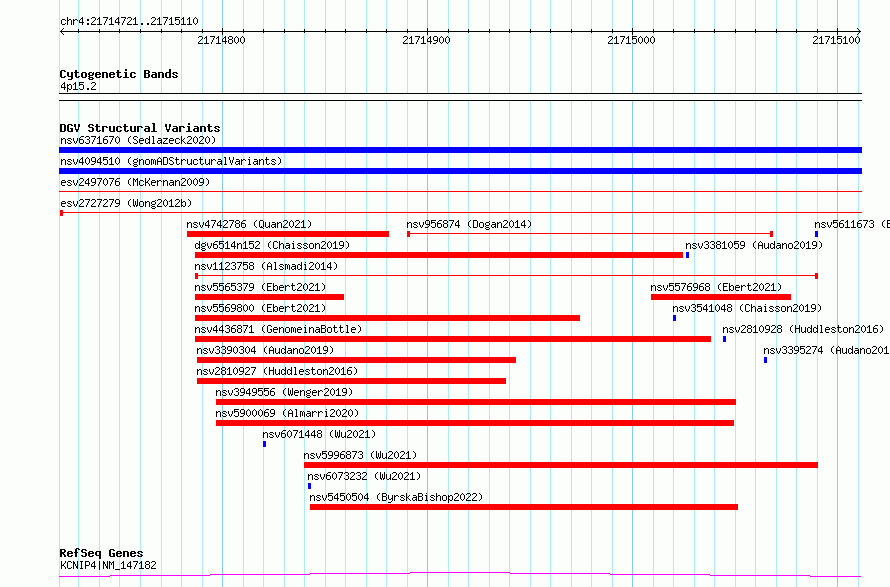This screenshot has width=890, height=587.
Task: Select the 21715100 ruler position label
Action: click(837, 40)
